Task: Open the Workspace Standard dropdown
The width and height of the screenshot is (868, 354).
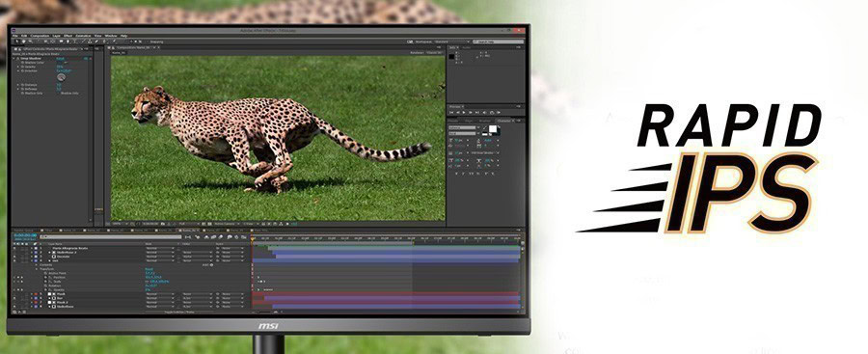Action: [x=452, y=41]
